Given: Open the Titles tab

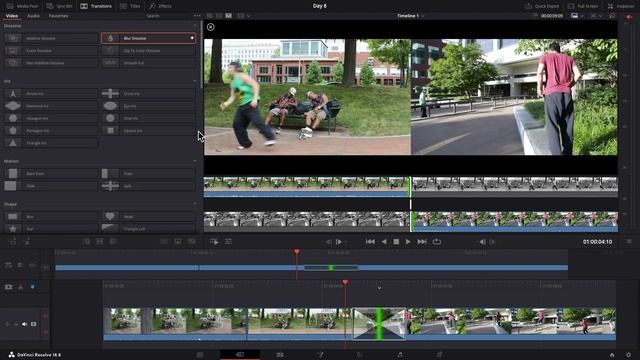Looking at the screenshot, I should pos(130,6).
